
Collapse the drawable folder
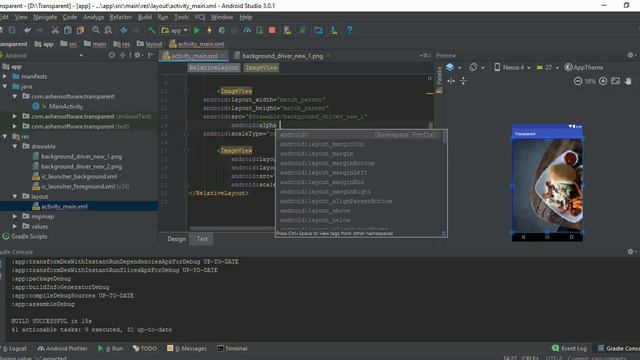[x=15, y=146]
